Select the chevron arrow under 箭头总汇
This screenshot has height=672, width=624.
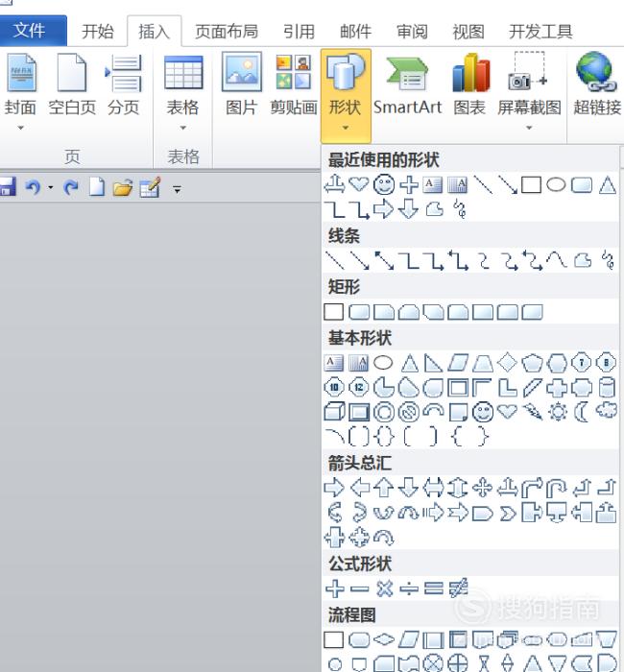(508, 513)
